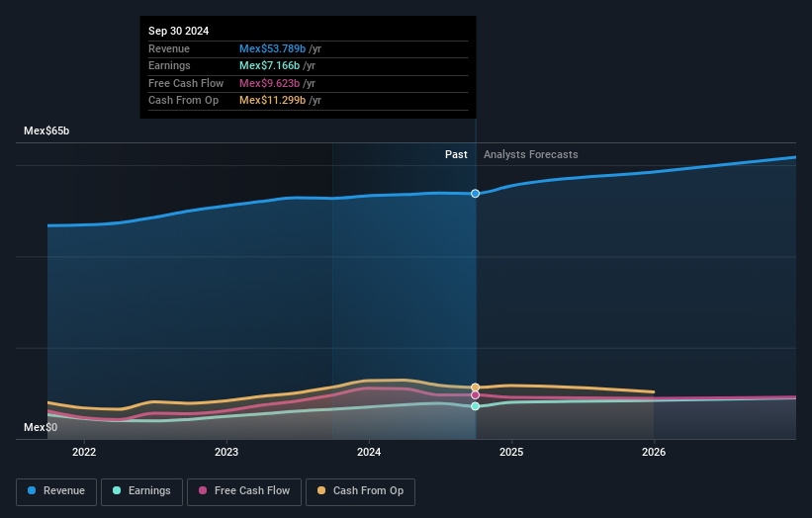
Task: Click the Mex$7.166b earnings value
Action: [x=269, y=65]
